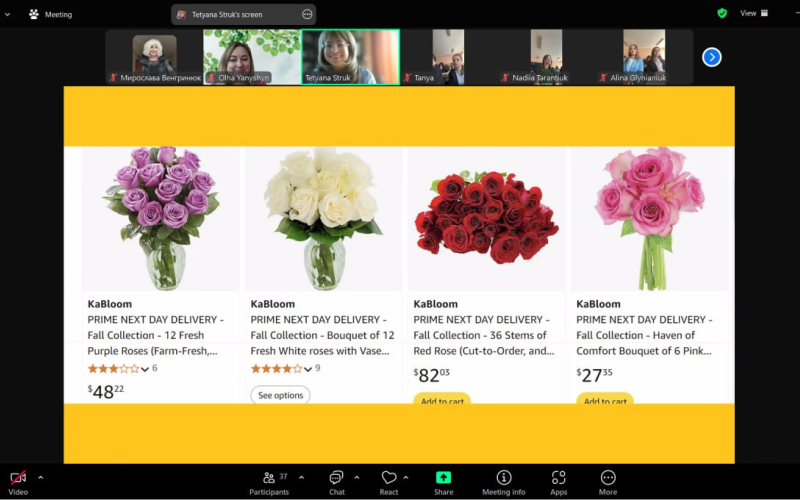Open 6 reviews for purple roses
This screenshot has width=800, height=500.
click(155, 368)
